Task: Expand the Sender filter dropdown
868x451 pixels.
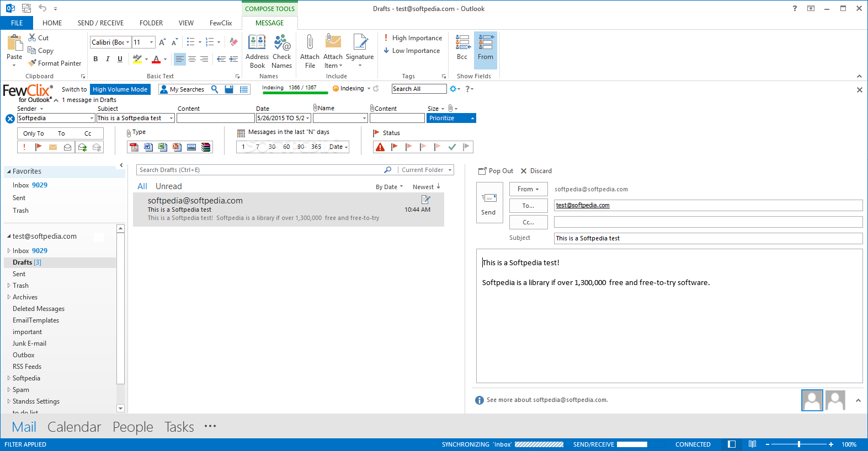Action: [x=92, y=119]
